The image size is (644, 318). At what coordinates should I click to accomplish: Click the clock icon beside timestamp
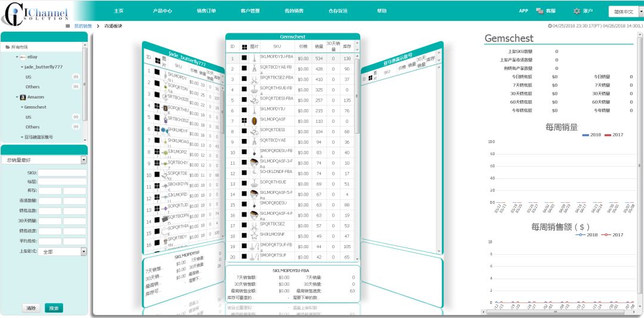point(550,26)
